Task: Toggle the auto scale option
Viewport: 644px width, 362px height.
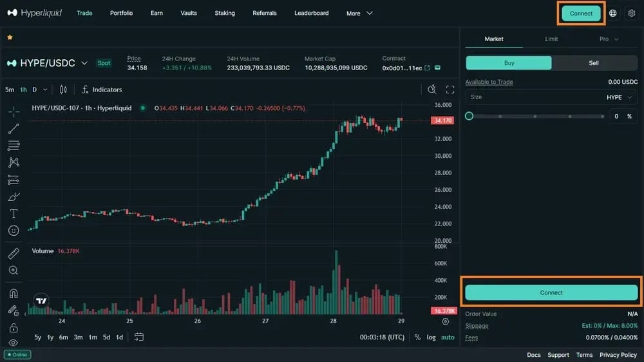Action: pyautogui.click(x=448, y=338)
